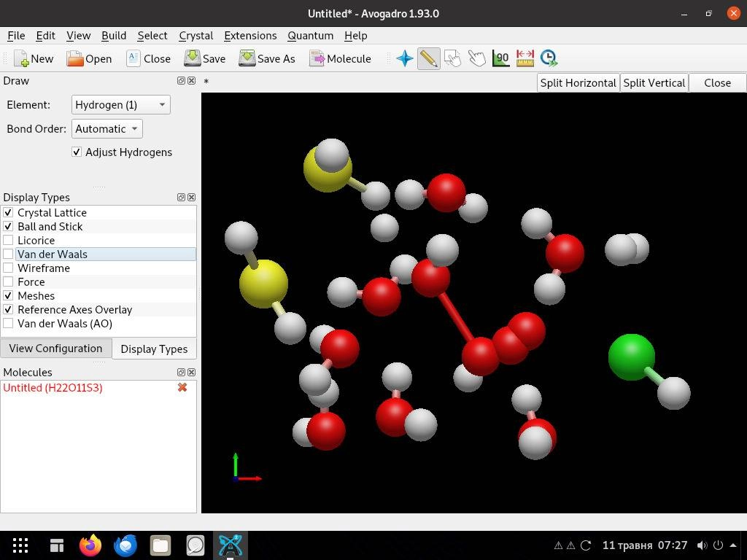The width and height of the screenshot is (747, 560).
Task: Enable the Licorice display type
Action: [x=8, y=240]
